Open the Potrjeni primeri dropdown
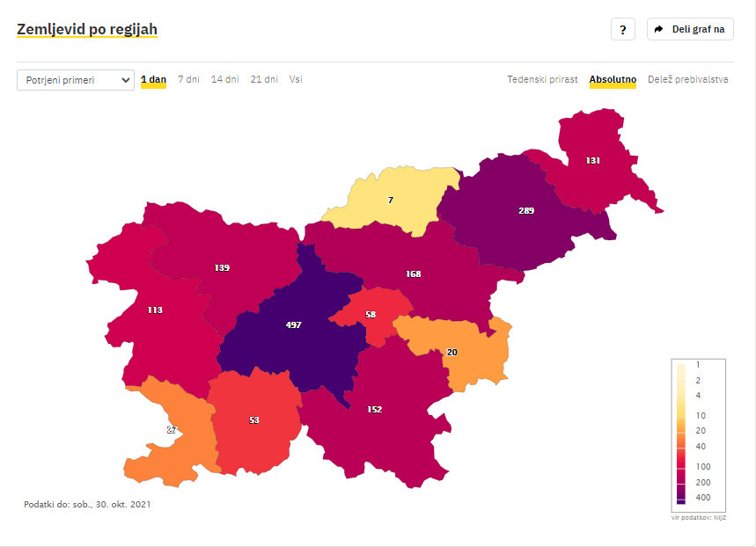756x547 pixels. (75, 80)
